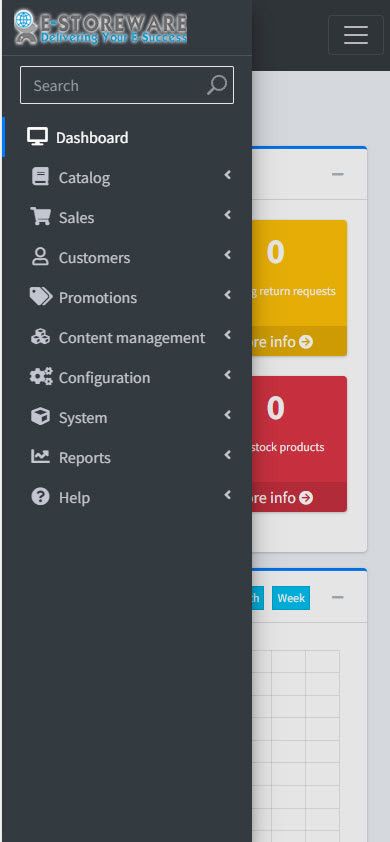Click the System box icon
The image size is (390, 842).
(40, 417)
